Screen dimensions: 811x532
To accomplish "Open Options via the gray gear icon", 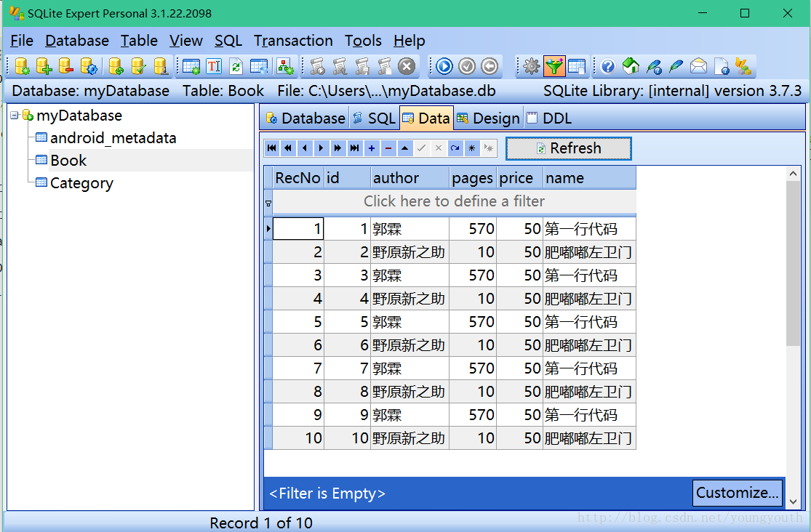I will 531,66.
